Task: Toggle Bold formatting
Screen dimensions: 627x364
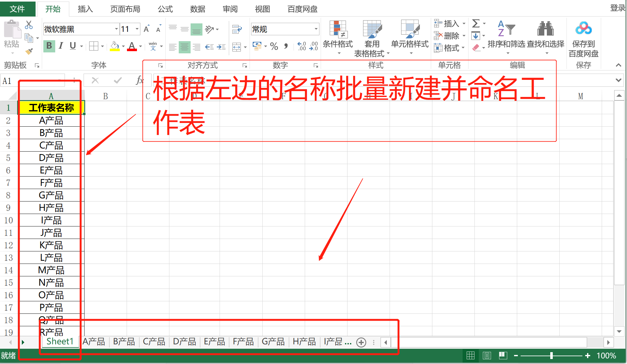Action: click(x=49, y=46)
